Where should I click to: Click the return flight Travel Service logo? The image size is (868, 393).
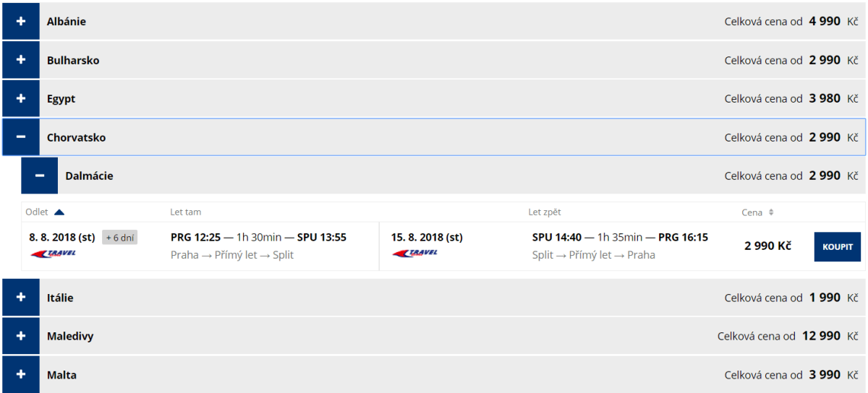415,254
